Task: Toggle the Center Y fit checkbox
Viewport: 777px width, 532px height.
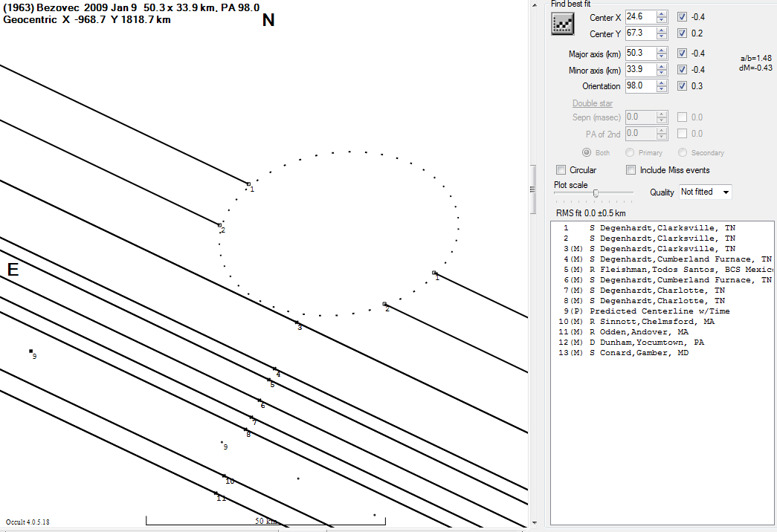Action: click(683, 33)
